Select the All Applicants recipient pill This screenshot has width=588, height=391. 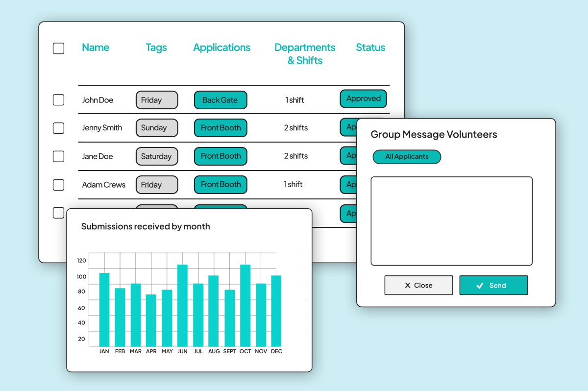[x=407, y=157]
